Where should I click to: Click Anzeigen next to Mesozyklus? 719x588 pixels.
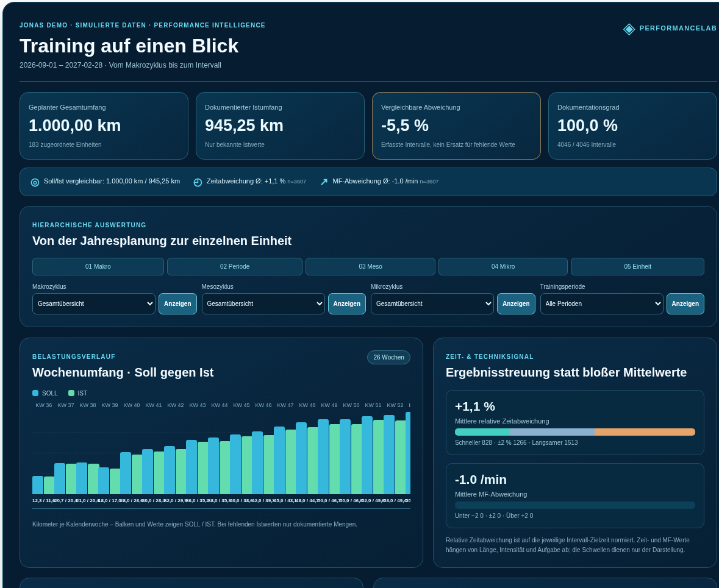[x=346, y=304]
